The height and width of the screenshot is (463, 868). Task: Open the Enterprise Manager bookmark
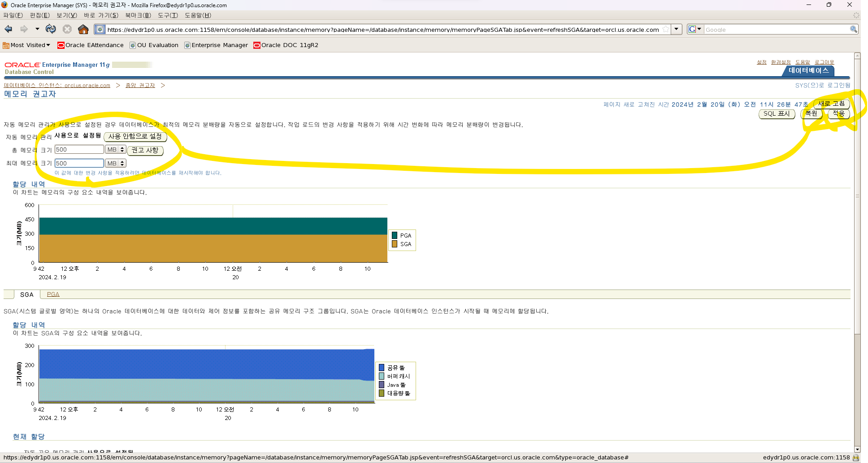pyautogui.click(x=216, y=45)
